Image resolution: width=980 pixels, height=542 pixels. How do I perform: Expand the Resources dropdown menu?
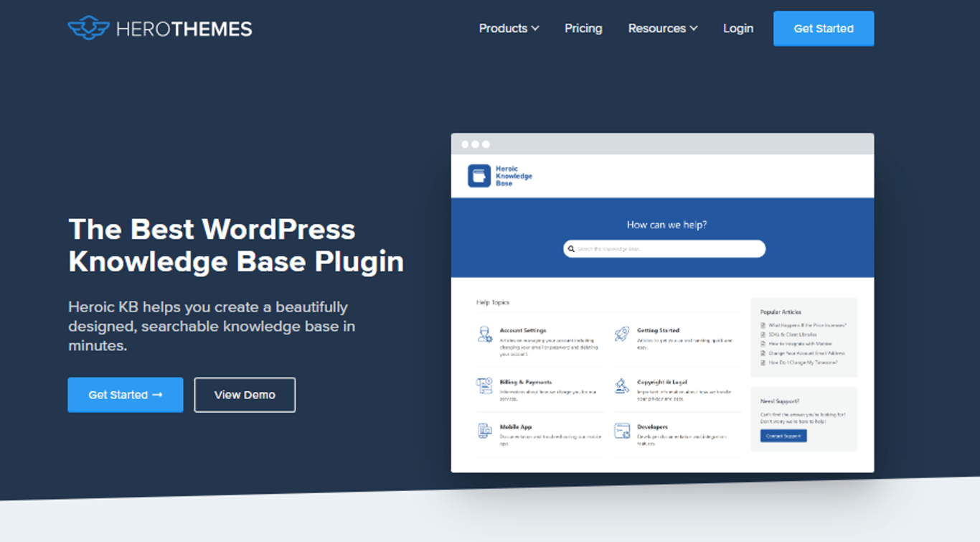pos(663,29)
